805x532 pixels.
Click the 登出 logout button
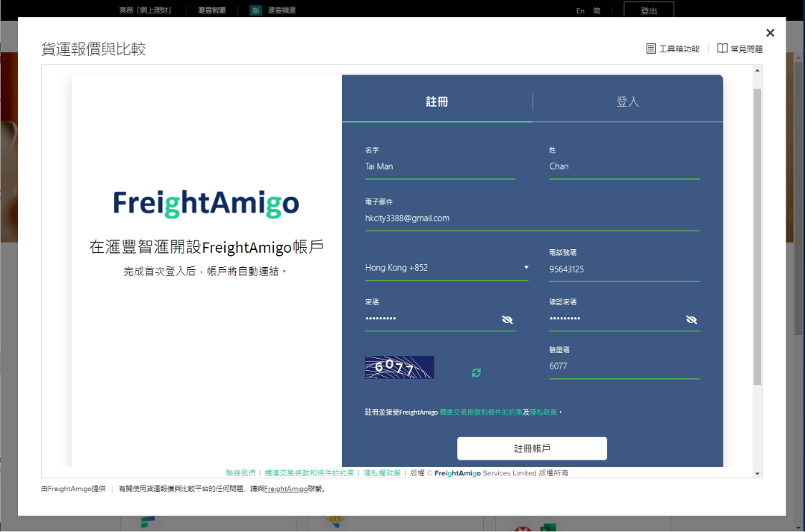pos(649,10)
